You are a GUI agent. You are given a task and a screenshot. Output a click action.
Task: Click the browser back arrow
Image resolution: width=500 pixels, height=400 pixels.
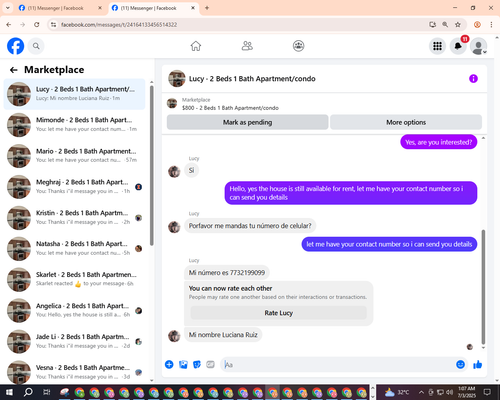point(9,25)
